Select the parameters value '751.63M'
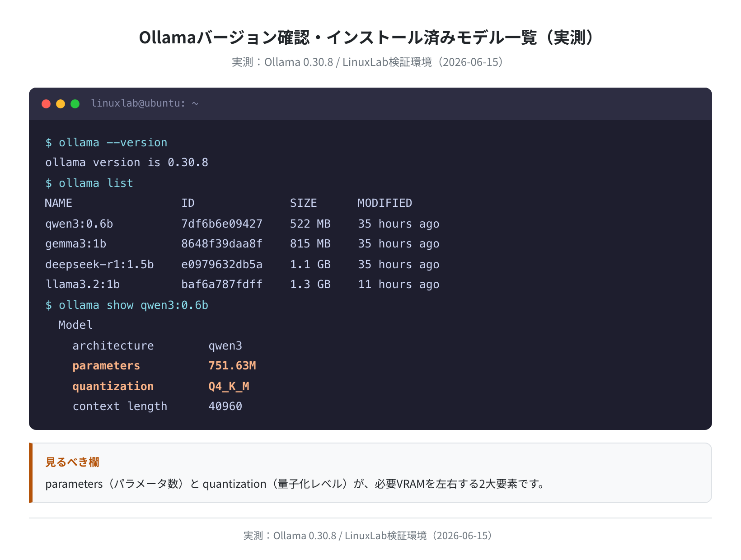Image resolution: width=741 pixels, height=560 pixels. click(232, 366)
